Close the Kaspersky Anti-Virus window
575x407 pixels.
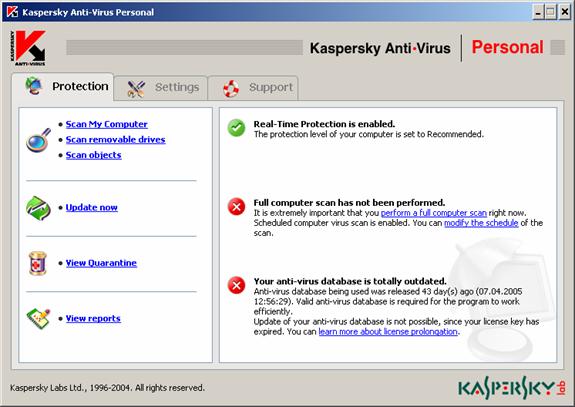pos(565,12)
